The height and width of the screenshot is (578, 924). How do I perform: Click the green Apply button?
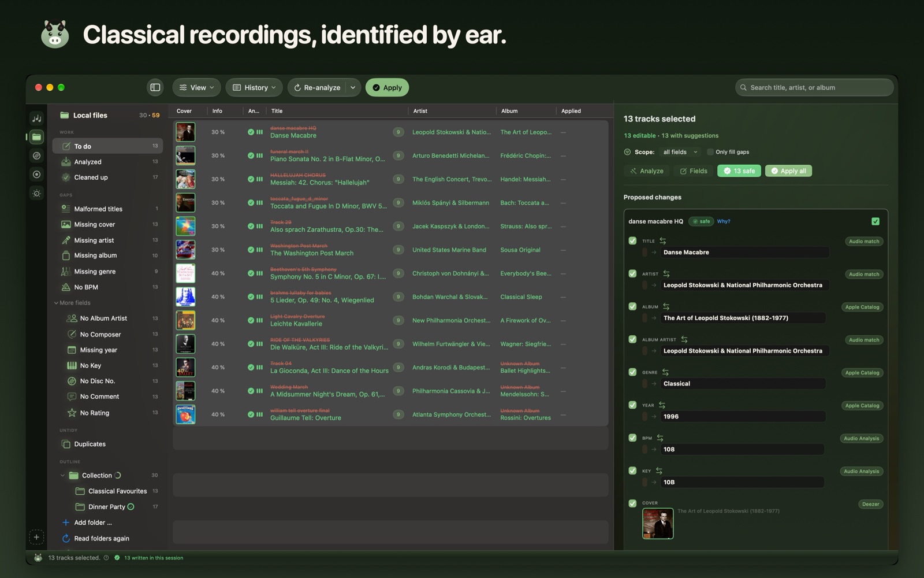387,87
